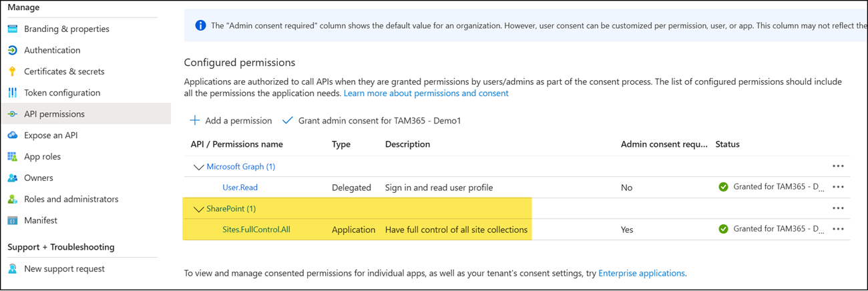Image resolution: width=868 pixels, height=291 pixels.
Task: Click the App roles icon
Action: click(x=12, y=157)
